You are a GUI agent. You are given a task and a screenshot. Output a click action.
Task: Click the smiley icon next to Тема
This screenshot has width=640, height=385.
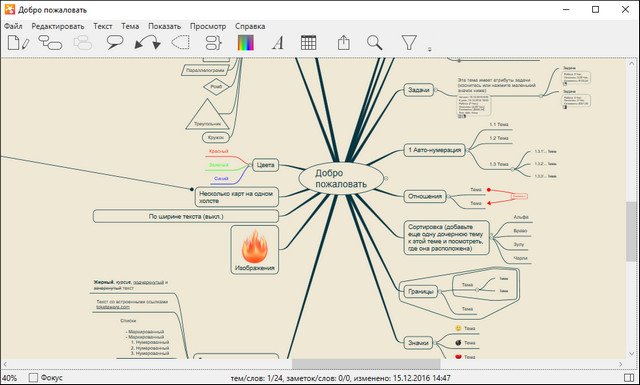[x=458, y=328]
